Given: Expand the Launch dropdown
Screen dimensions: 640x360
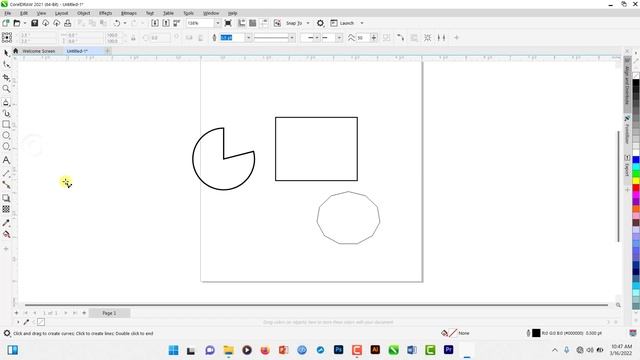Looking at the screenshot, I should pos(362,23).
